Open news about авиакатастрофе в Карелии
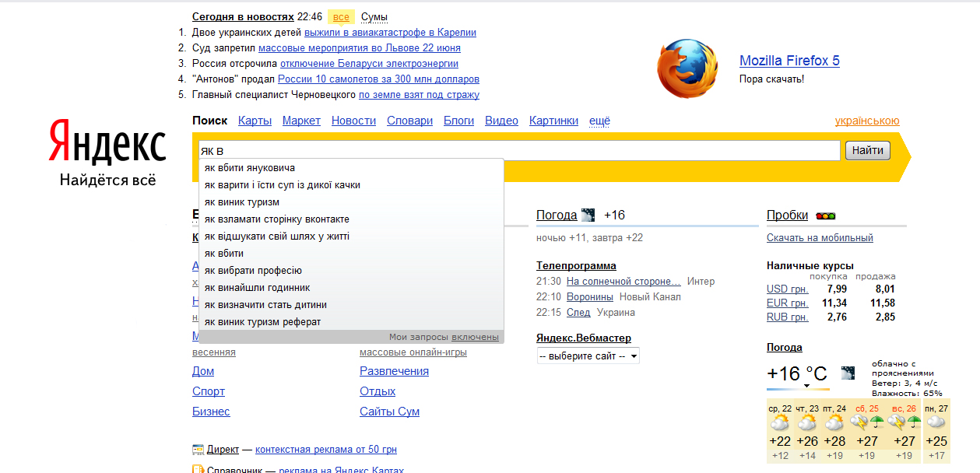 tap(390, 33)
